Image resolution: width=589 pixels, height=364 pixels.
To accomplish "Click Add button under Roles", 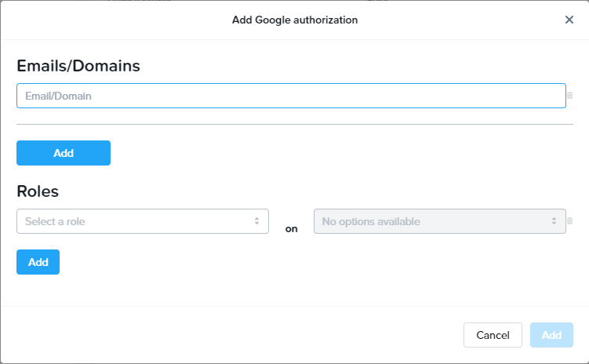I will click(x=38, y=262).
